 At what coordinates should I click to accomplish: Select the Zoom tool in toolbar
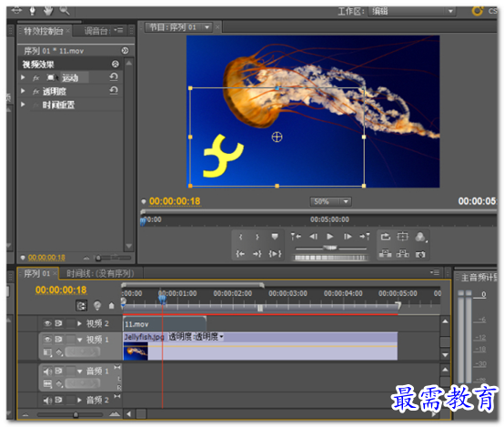click(65, 11)
